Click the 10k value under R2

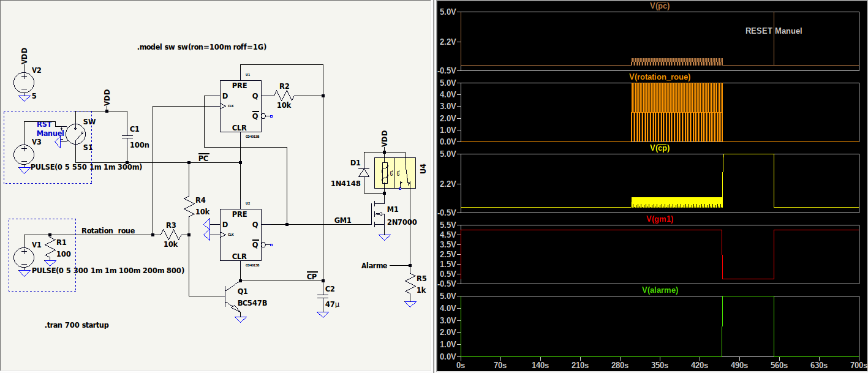pos(284,105)
